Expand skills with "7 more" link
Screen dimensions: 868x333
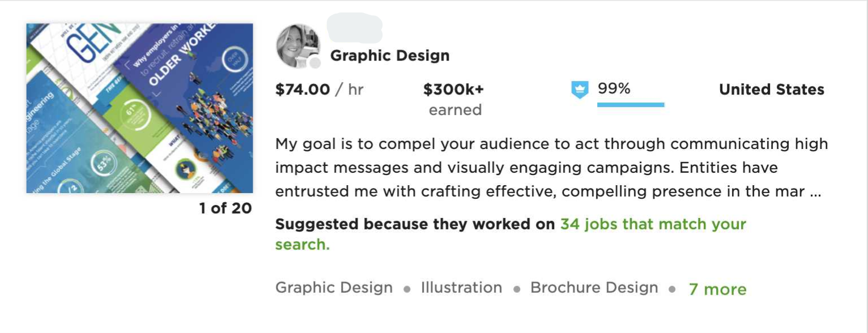(x=717, y=289)
